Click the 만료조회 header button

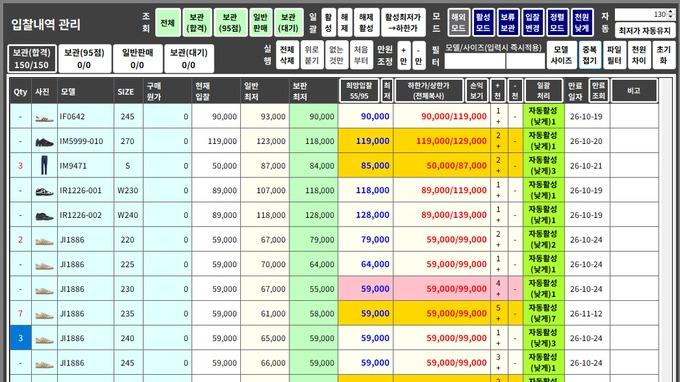click(x=598, y=91)
